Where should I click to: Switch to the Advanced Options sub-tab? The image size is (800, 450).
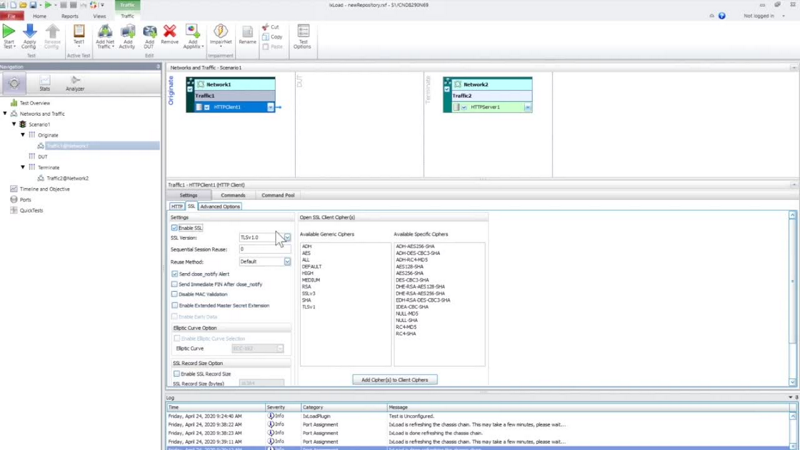[x=220, y=207]
